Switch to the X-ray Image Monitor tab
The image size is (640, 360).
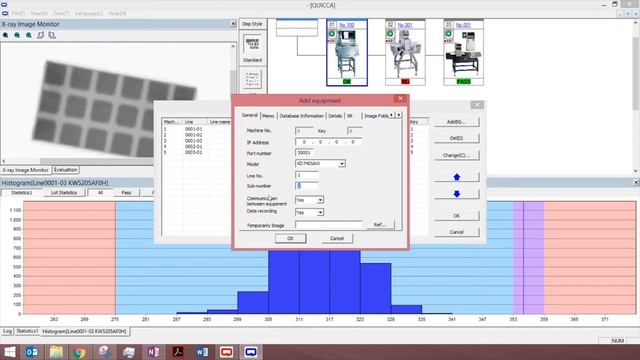pos(25,170)
